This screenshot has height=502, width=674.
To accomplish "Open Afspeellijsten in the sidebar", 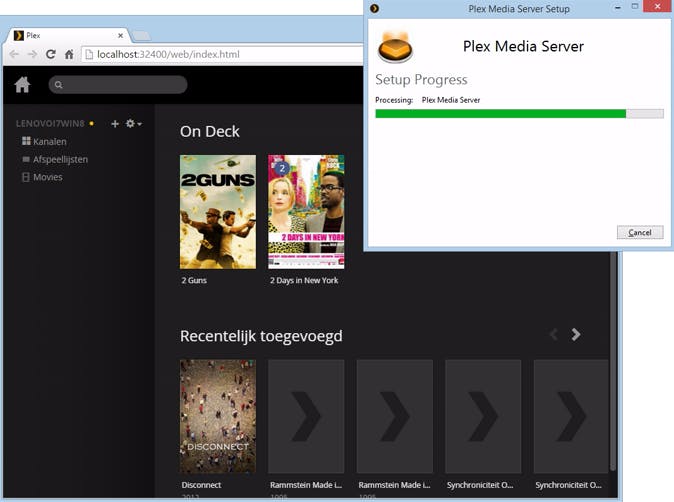I will pos(55,159).
